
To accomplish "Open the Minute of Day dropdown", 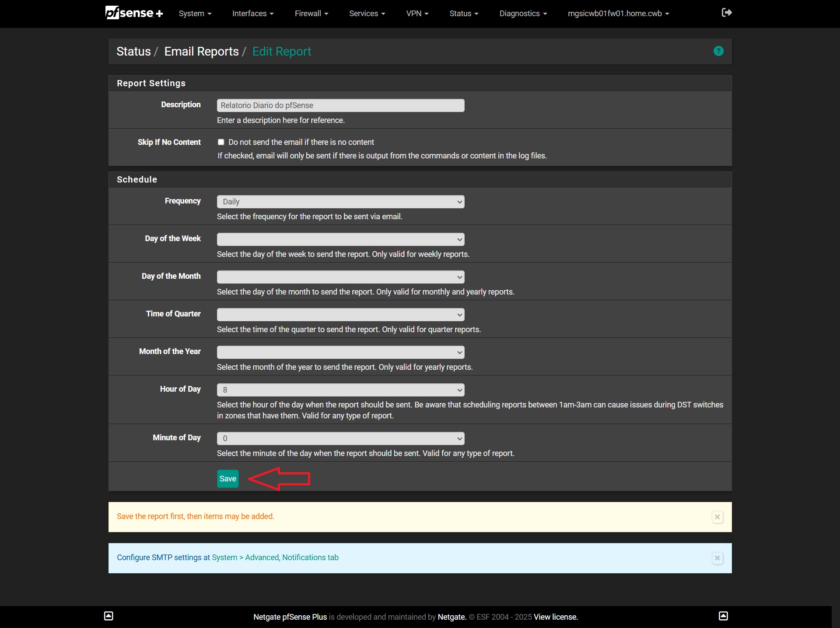I will click(x=340, y=439).
